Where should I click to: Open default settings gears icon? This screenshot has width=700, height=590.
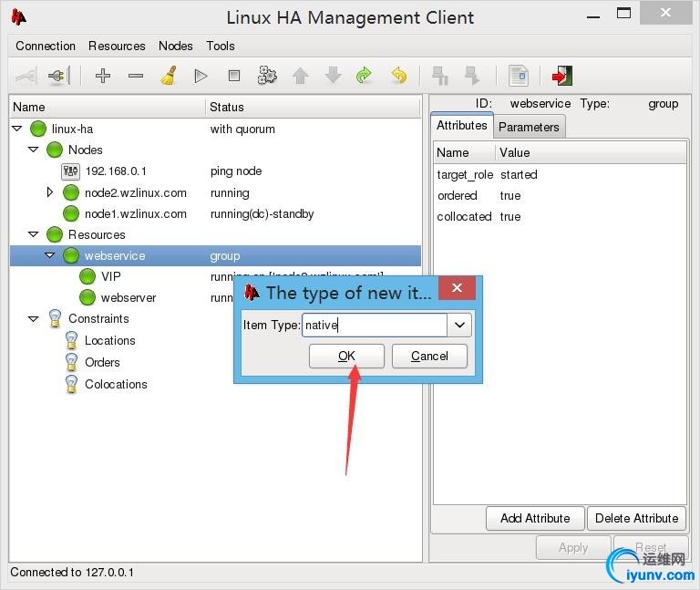(267, 76)
